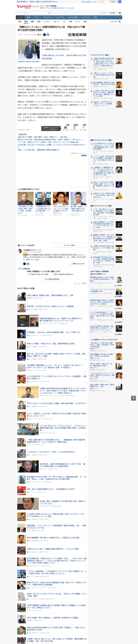
Task: Toggle the コメント非表示 checkbox
Action: 75,283
